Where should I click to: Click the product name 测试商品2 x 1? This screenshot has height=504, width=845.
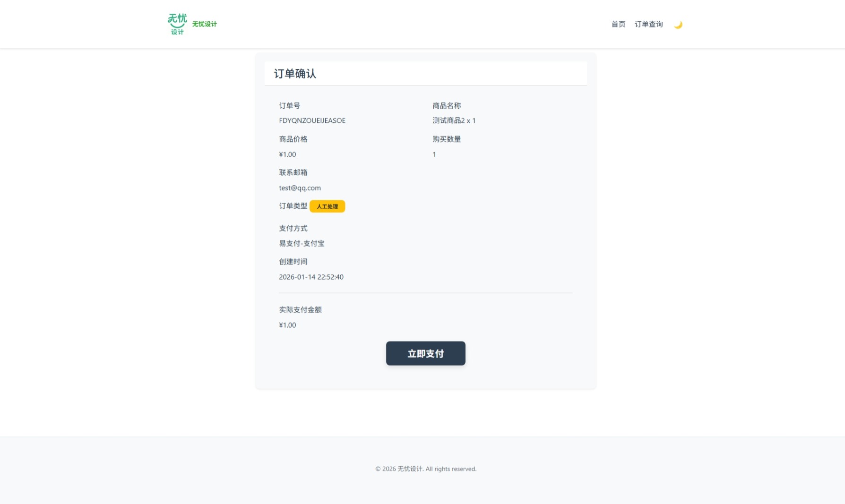click(454, 120)
